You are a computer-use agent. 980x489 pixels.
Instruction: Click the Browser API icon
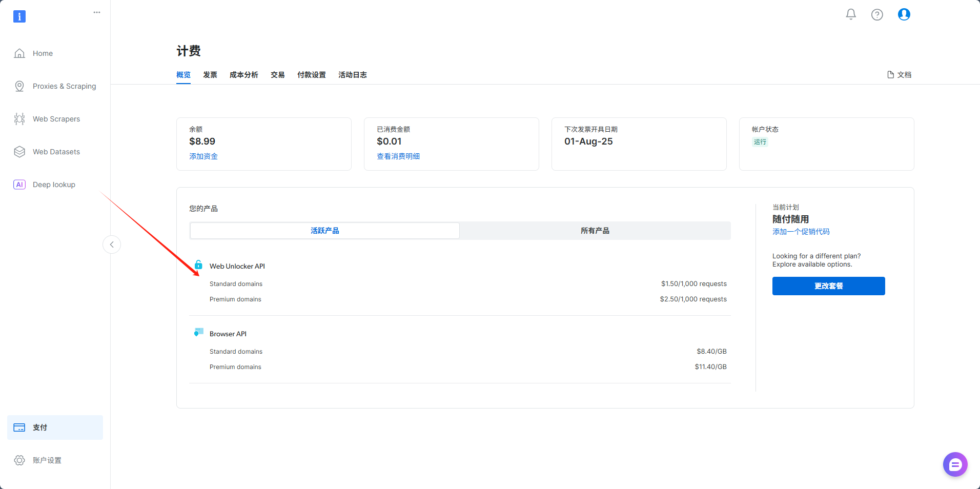coord(199,333)
